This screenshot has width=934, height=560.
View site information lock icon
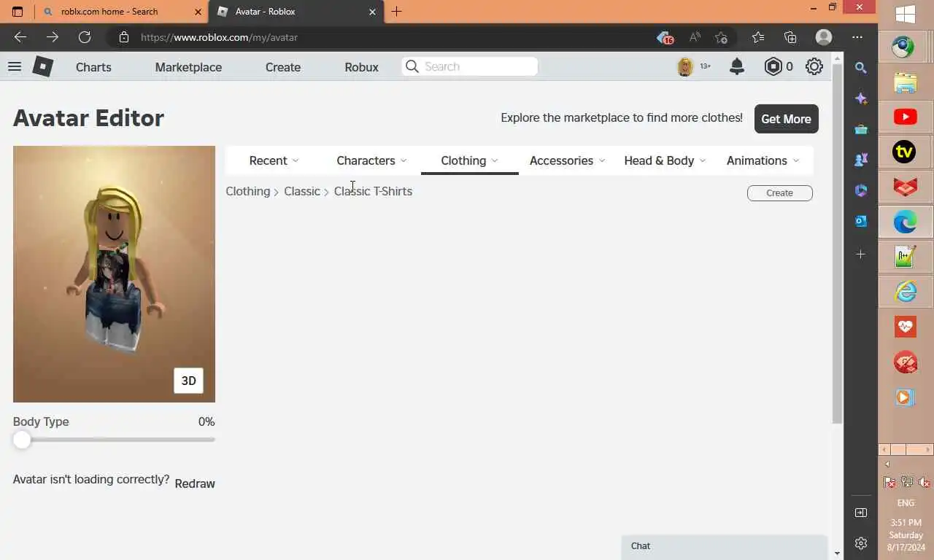(124, 37)
